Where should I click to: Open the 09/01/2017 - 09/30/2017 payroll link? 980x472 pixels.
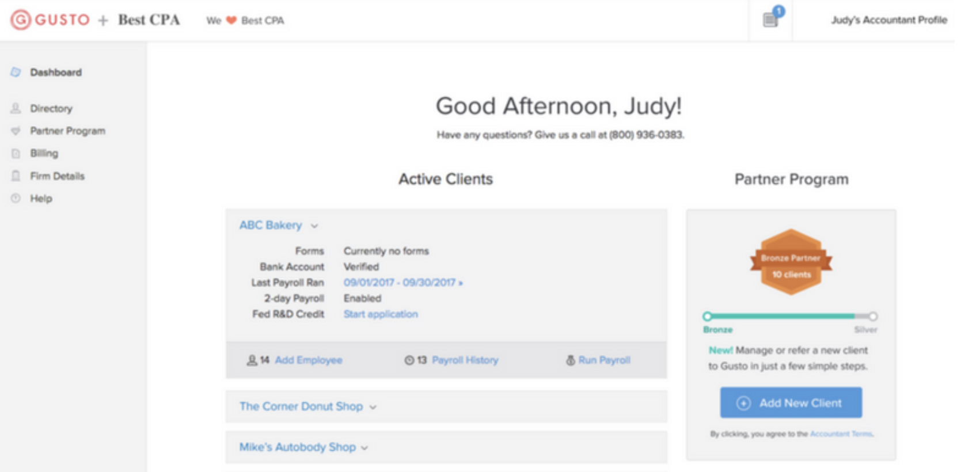click(403, 283)
